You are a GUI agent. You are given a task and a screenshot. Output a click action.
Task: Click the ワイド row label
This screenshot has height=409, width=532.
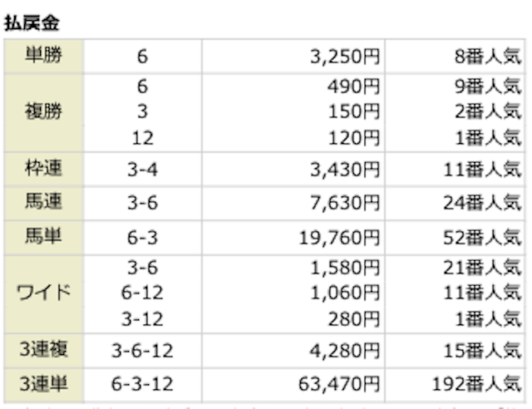(42, 293)
